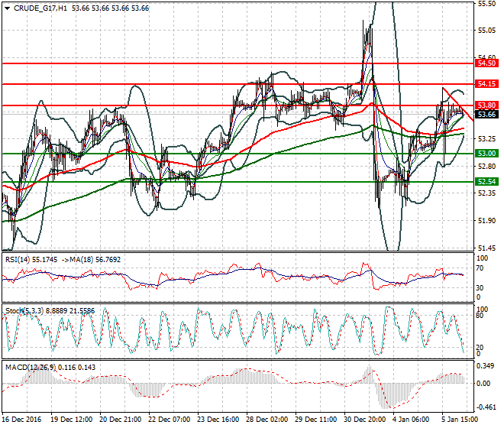Click the 53.25 price scale value
The width and height of the screenshot is (504, 428).
(x=486, y=139)
